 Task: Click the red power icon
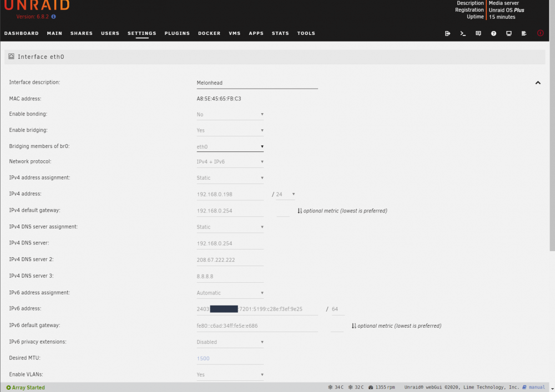pyautogui.click(x=540, y=33)
